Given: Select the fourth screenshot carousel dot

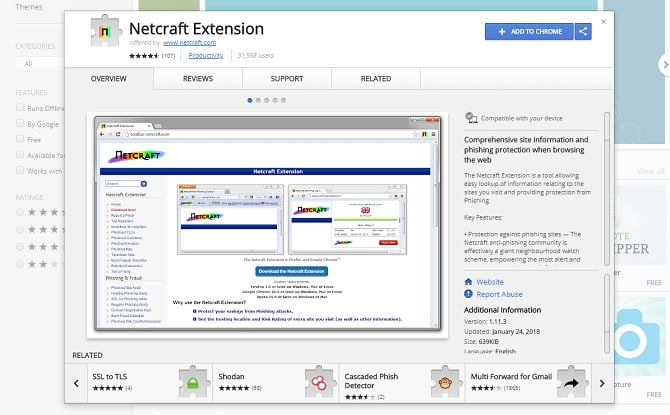Looking at the screenshot, I should coord(275,100).
